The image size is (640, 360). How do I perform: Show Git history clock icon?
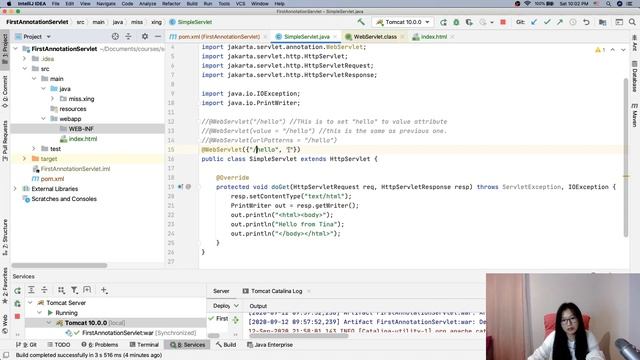click(573, 22)
